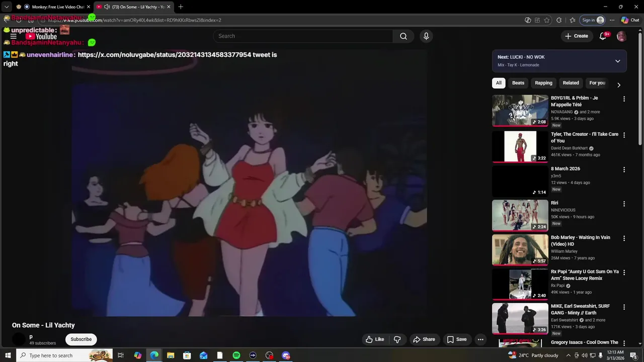Open Outlook from taskbar
Viewport: 644px width, 362px height.
pos(203,355)
